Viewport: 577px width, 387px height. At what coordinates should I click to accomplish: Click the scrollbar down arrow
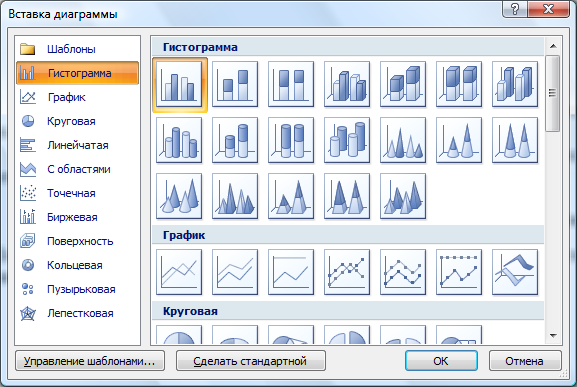point(553,335)
